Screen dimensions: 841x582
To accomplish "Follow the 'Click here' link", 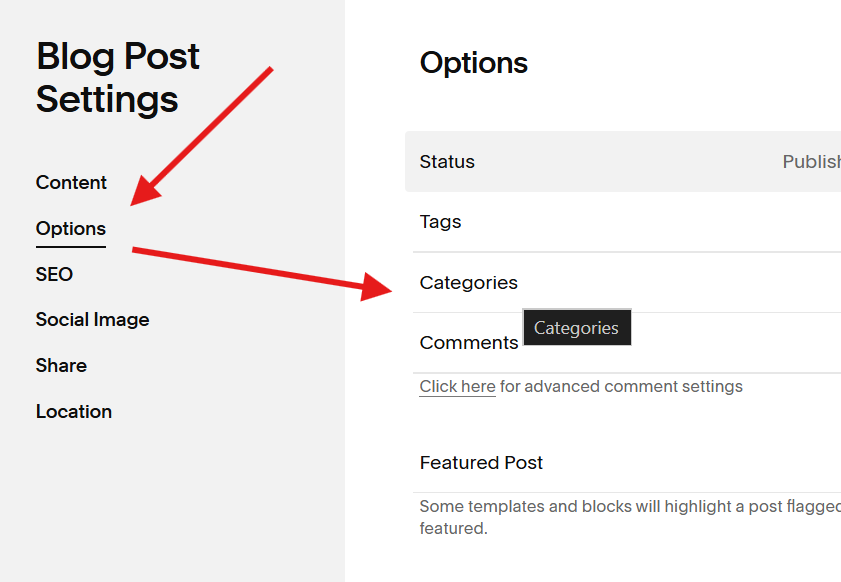I will click(x=457, y=386).
